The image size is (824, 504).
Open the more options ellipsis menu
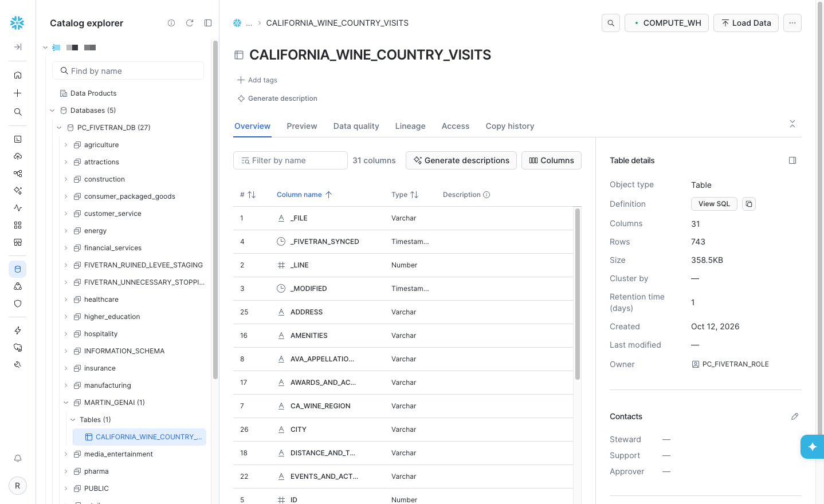(x=792, y=23)
